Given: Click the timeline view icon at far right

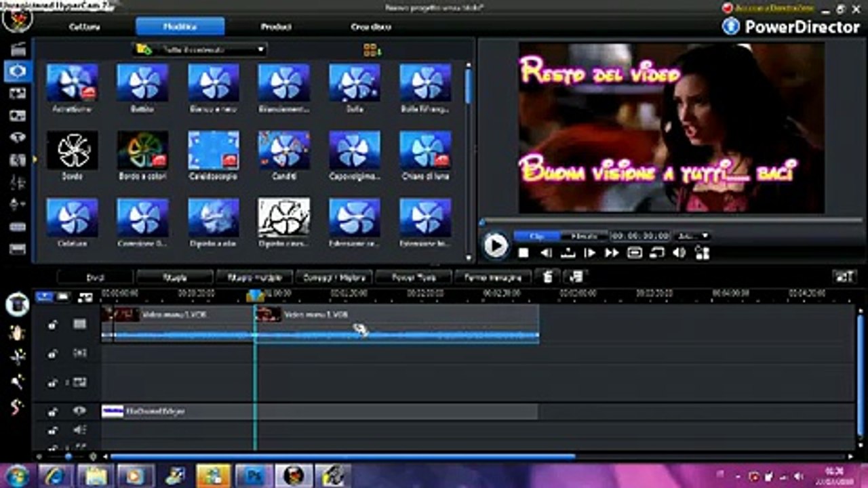Looking at the screenshot, I should coord(844,277).
